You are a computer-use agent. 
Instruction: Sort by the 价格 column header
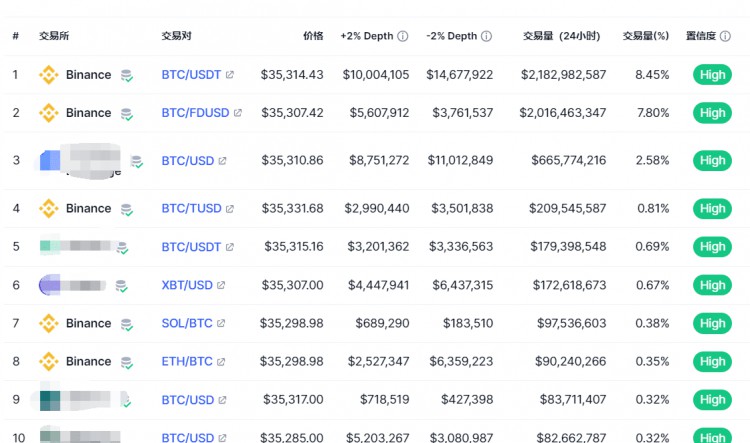313,36
